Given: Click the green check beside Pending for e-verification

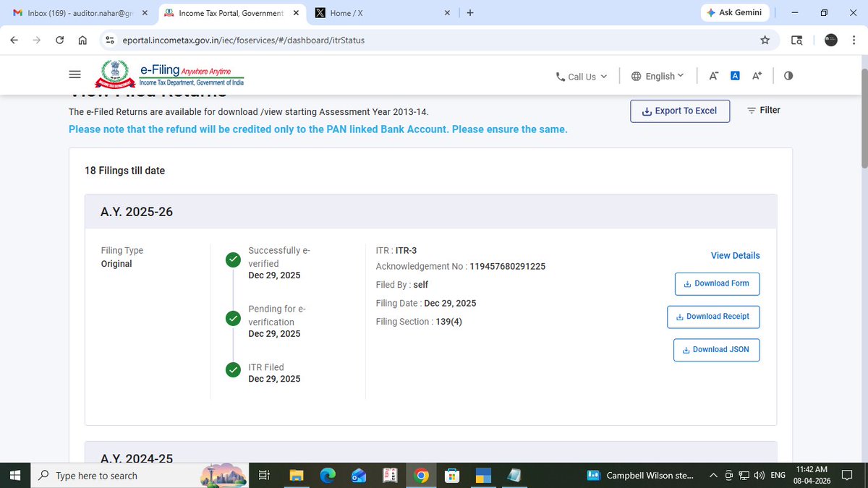Looking at the screenshot, I should 233,318.
